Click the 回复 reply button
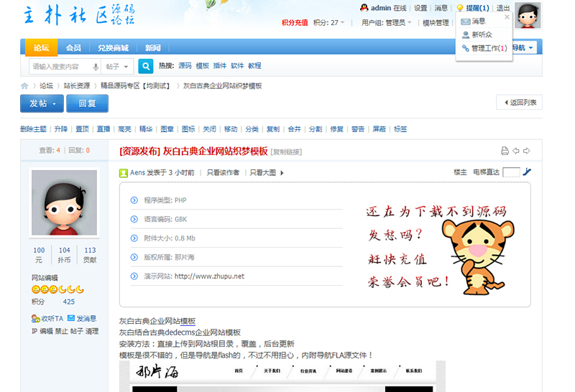Screen dimensions: 575x392 click(87, 103)
